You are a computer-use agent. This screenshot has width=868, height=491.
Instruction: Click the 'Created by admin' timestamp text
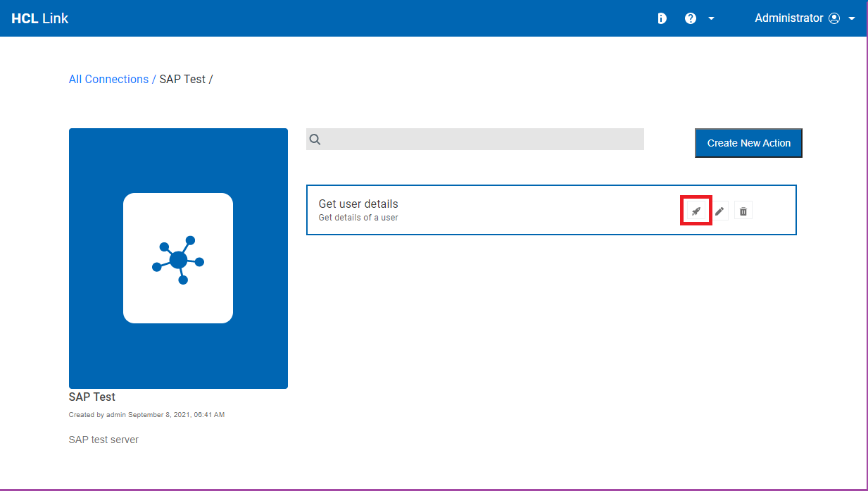coord(146,415)
